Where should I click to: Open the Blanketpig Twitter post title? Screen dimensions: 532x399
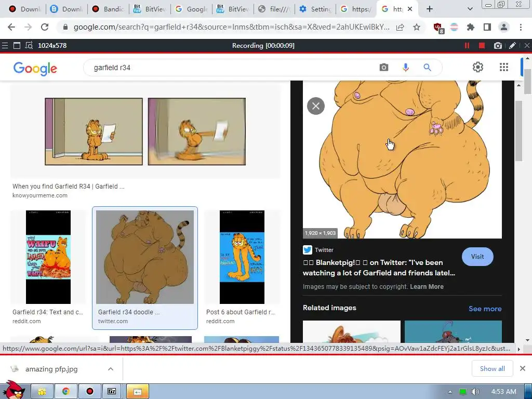pos(379,268)
